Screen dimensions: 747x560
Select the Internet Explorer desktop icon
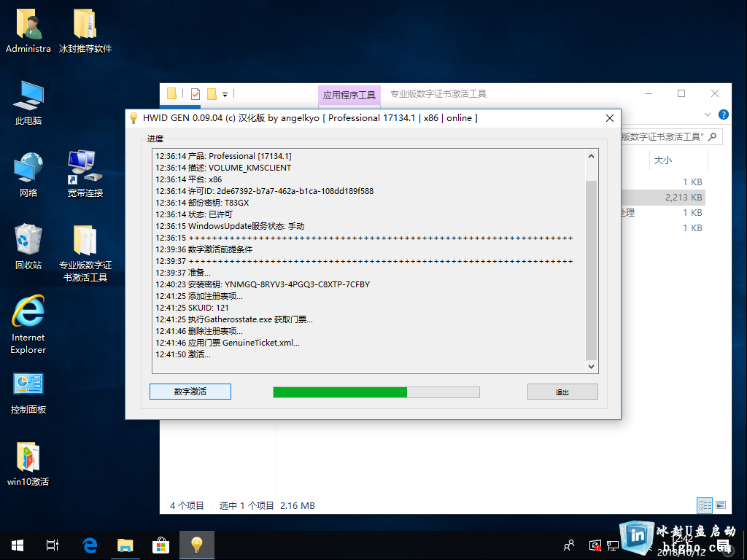coord(28,324)
